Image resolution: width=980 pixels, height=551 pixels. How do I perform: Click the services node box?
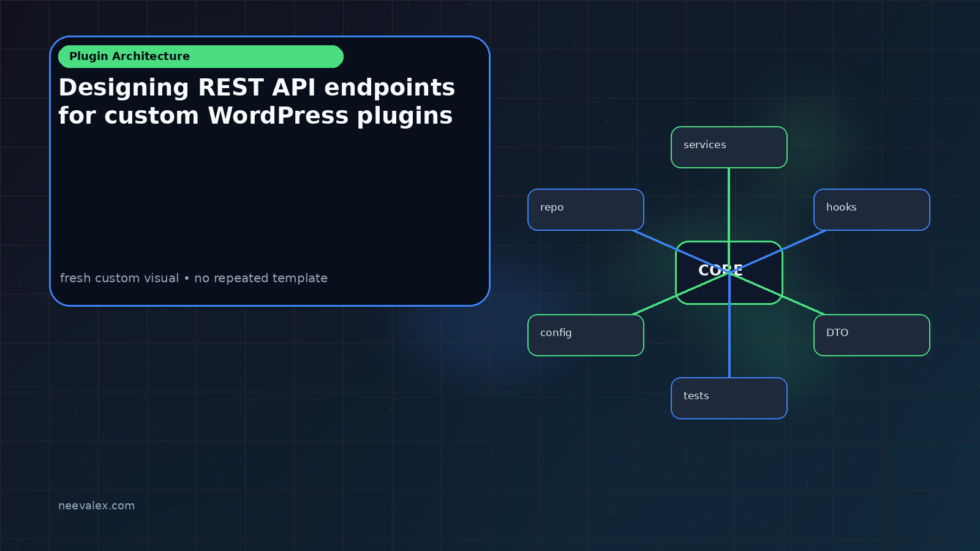pyautogui.click(x=729, y=147)
